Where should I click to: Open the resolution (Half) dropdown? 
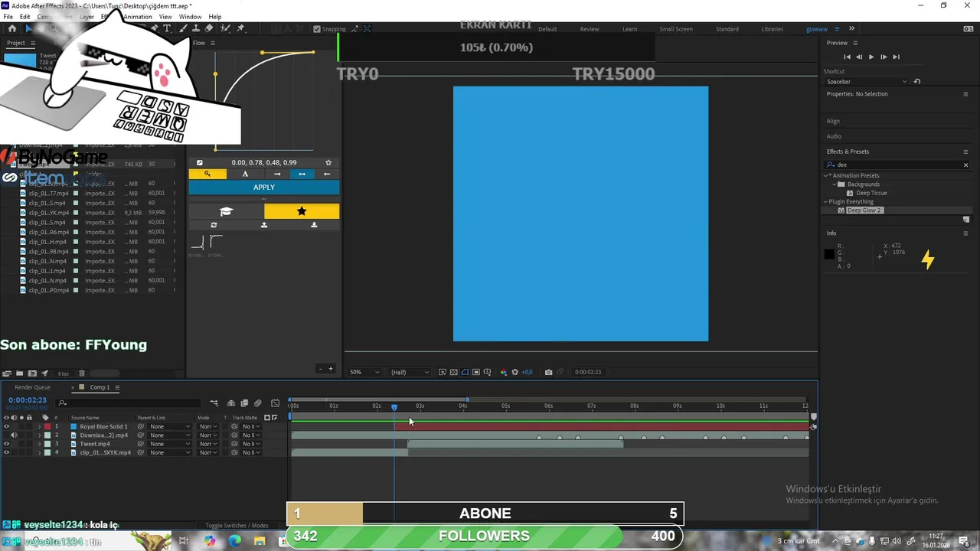(x=409, y=372)
